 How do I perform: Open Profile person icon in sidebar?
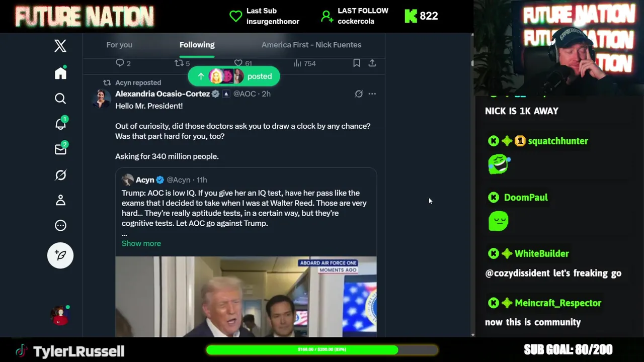coord(60,200)
